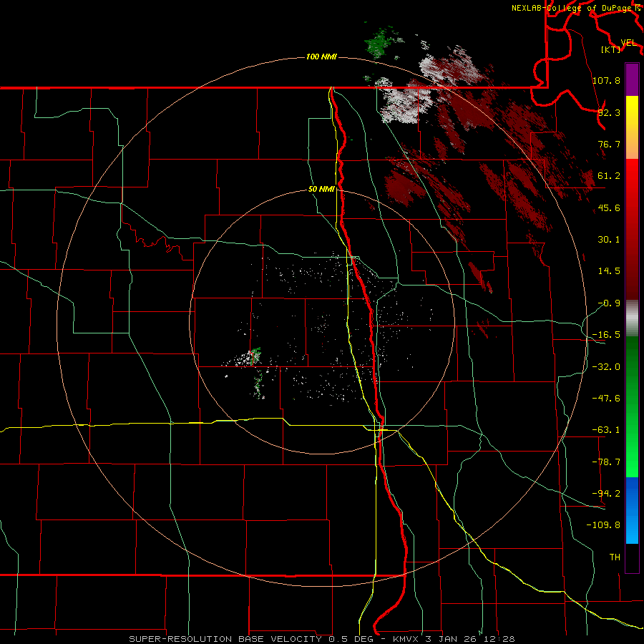Screen dimensions: 644x644
Task: Click the -94.2 scale value
Action: (606, 493)
